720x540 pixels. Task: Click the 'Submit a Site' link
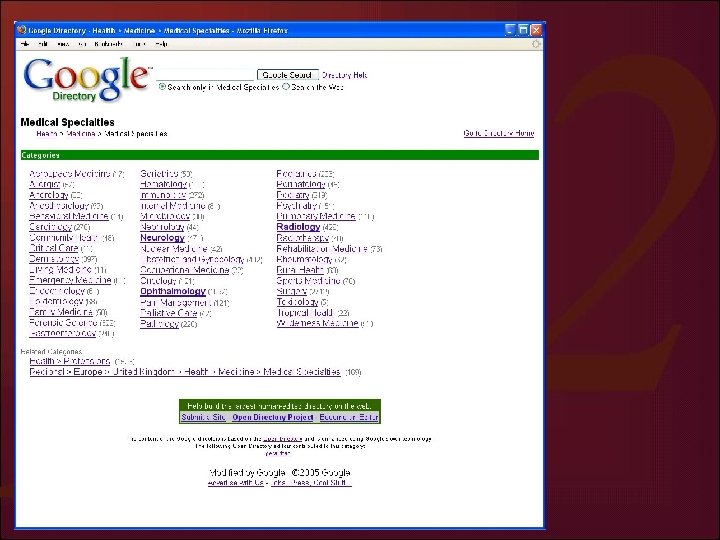[x=203, y=417]
